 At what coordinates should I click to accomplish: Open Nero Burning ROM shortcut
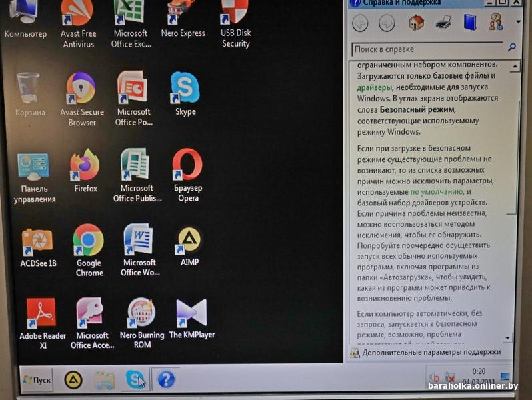coord(142,323)
